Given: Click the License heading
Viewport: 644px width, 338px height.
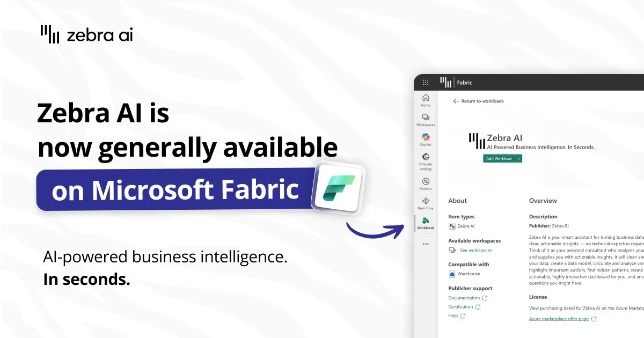Looking at the screenshot, I should tap(538, 297).
